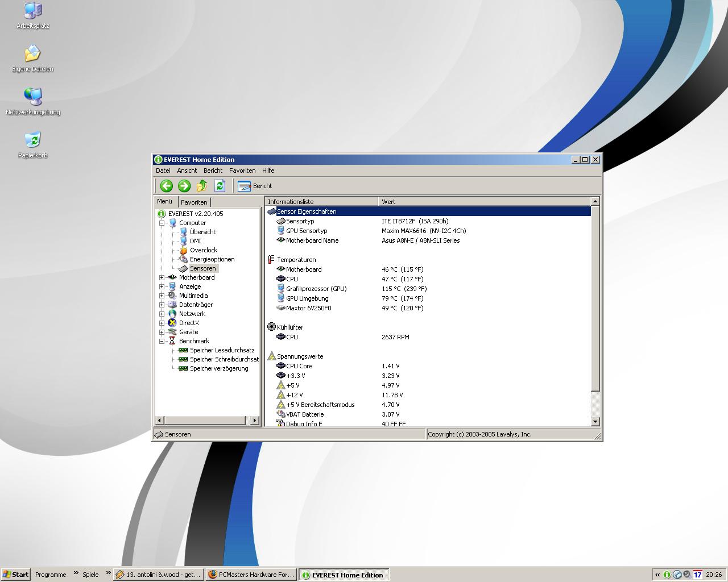Click the Refresh toolbar icon
The width and height of the screenshot is (728, 582).
(220, 186)
